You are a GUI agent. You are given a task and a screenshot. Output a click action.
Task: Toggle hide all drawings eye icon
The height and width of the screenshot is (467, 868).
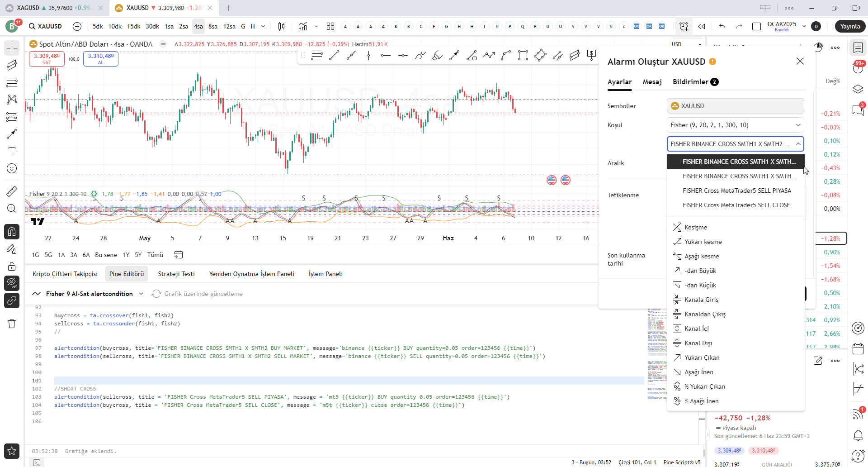[x=12, y=283]
